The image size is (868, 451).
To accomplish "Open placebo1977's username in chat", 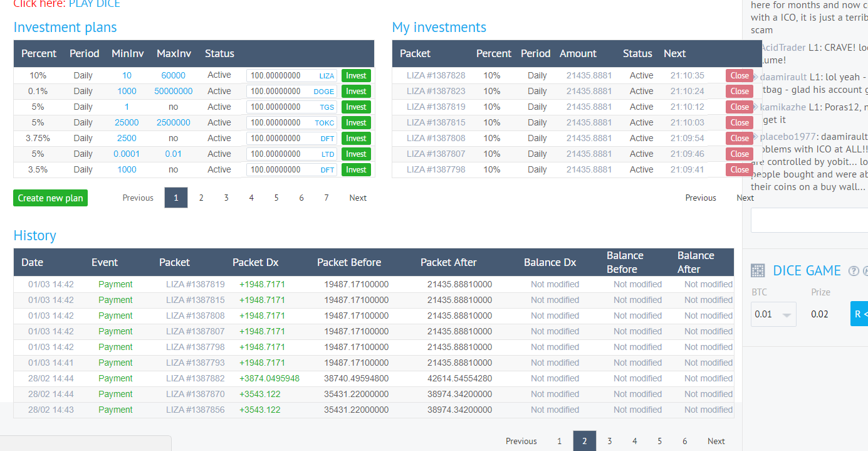I will pyautogui.click(x=788, y=137).
